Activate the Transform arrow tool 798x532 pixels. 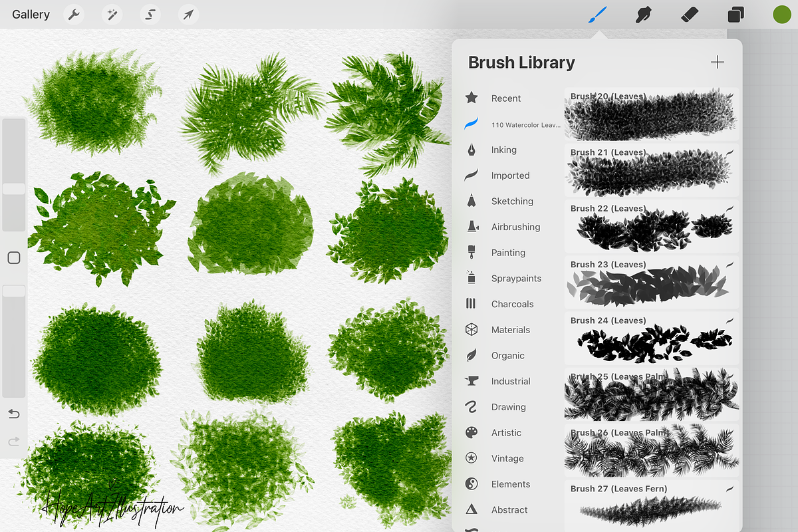pyautogui.click(x=189, y=15)
